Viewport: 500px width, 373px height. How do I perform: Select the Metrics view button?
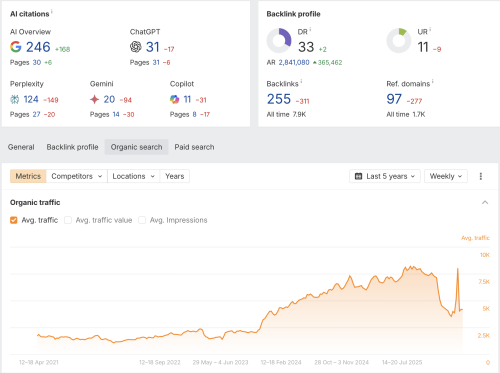(28, 176)
